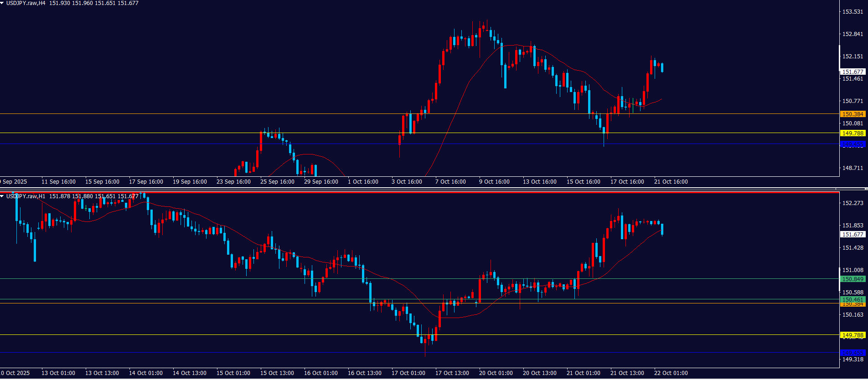This screenshot has width=868, height=380.
Task: Click the 153.531 value on H4 price scale
Action: (x=852, y=12)
